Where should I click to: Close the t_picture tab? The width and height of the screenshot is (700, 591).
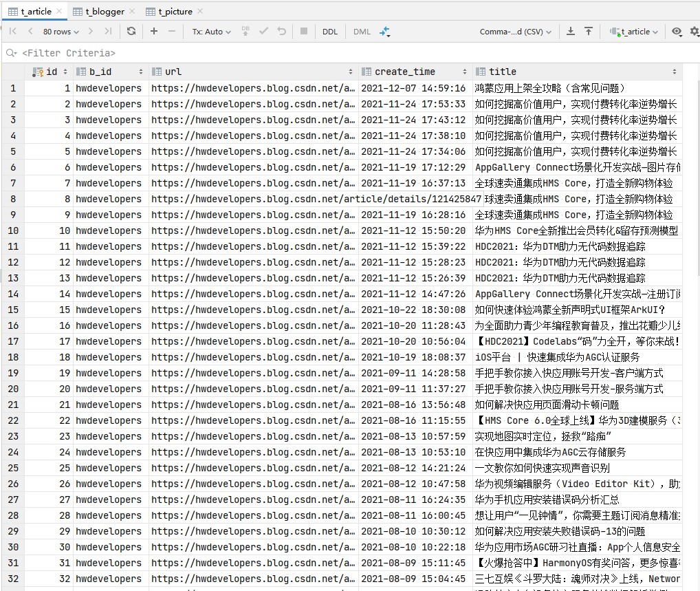click(200, 11)
